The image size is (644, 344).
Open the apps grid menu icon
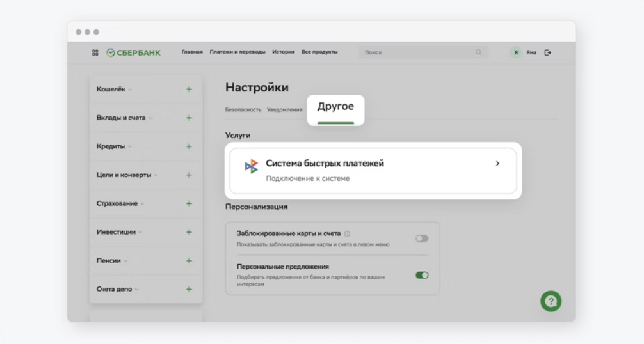[95, 52]
